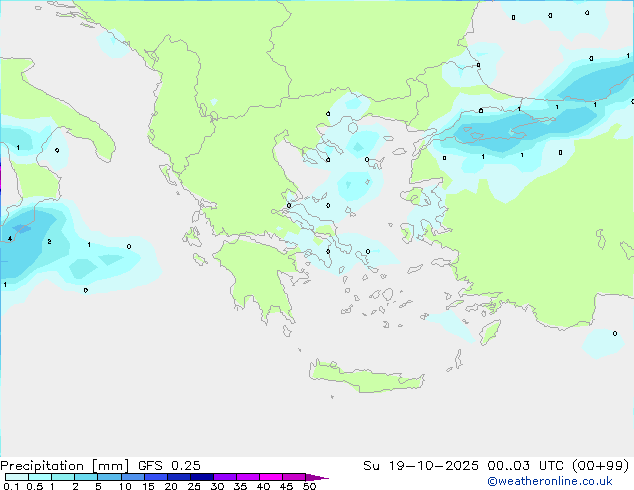This screenshot has height=490, width=634.
Task: Select the 0.5–1 mm legend color box
Action: coord(40,477)
